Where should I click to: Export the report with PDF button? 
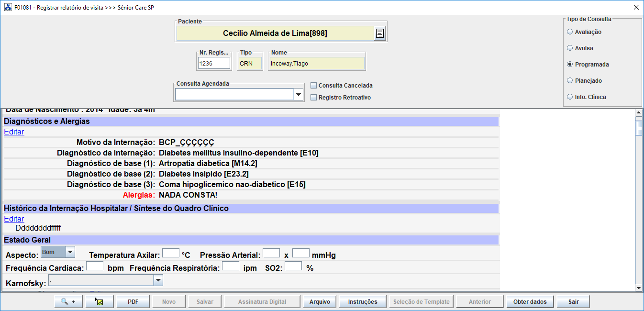pos(133,302)
